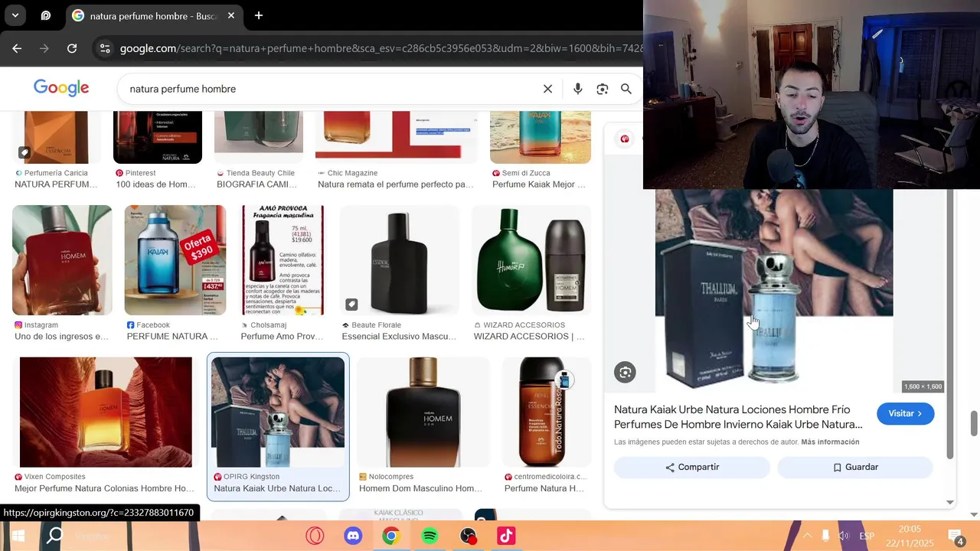This screenshot has height=551, width=980.
Task: Click Perfume Amo Prov caption
Action: click(282, 337)
